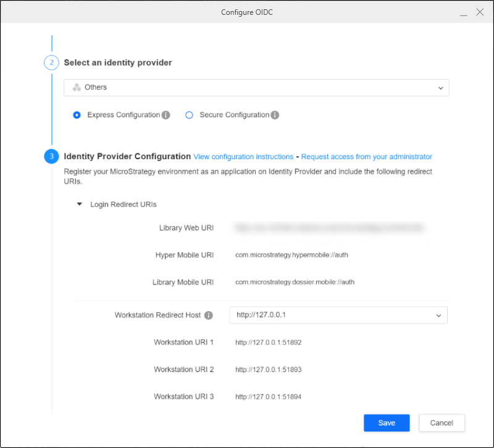
Task: Open the identity provider dropdown showing Others
Action: [x=441, y=87]
